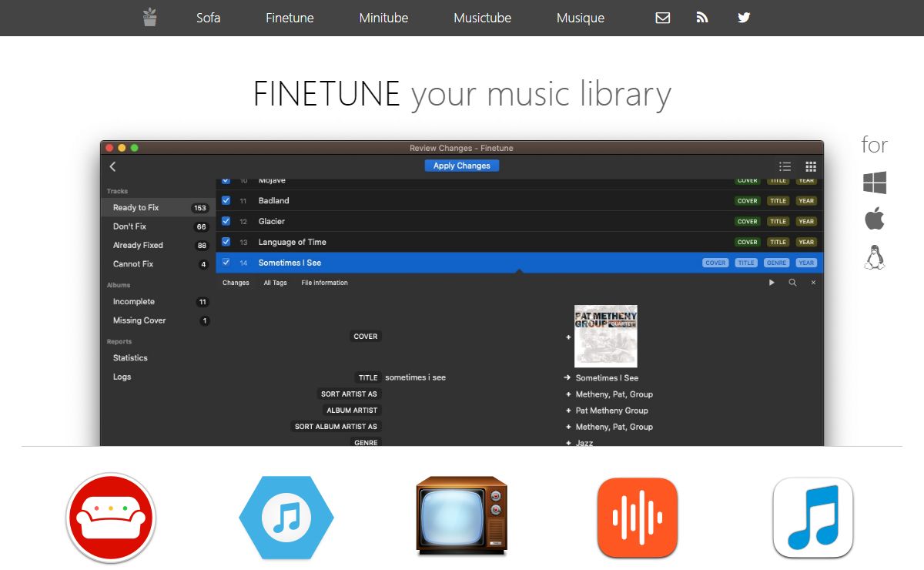Click the 'Pat Metheny Group' album artist value
This screenshot has width=924, height=570.
pos(611,411)
